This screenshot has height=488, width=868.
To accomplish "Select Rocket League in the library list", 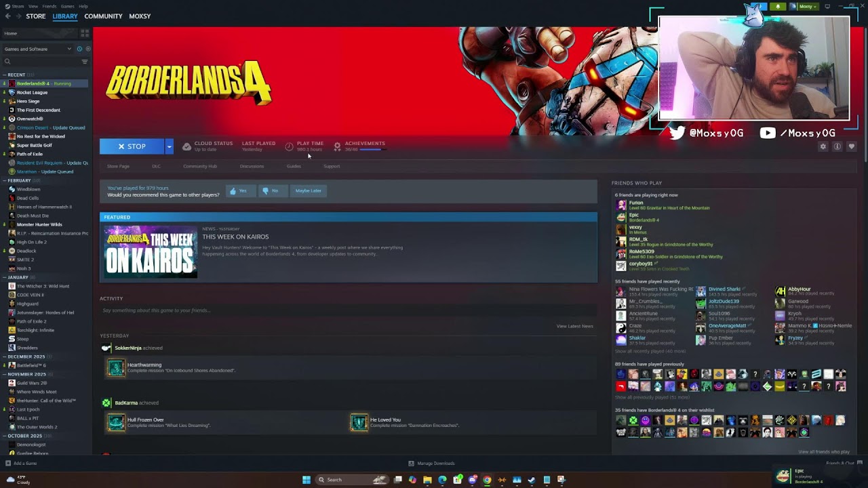I will point(46,92).
